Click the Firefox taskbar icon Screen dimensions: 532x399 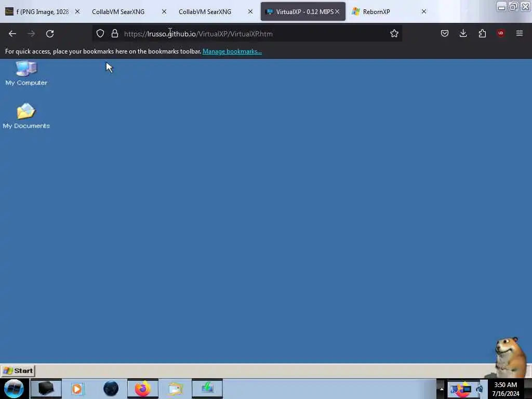coord(143,389)
